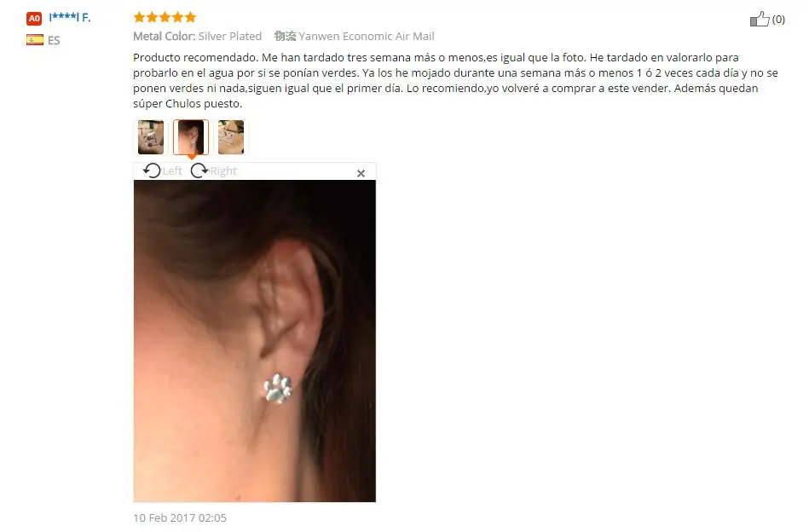Close the enlarged photo viewer

(361, 173)
